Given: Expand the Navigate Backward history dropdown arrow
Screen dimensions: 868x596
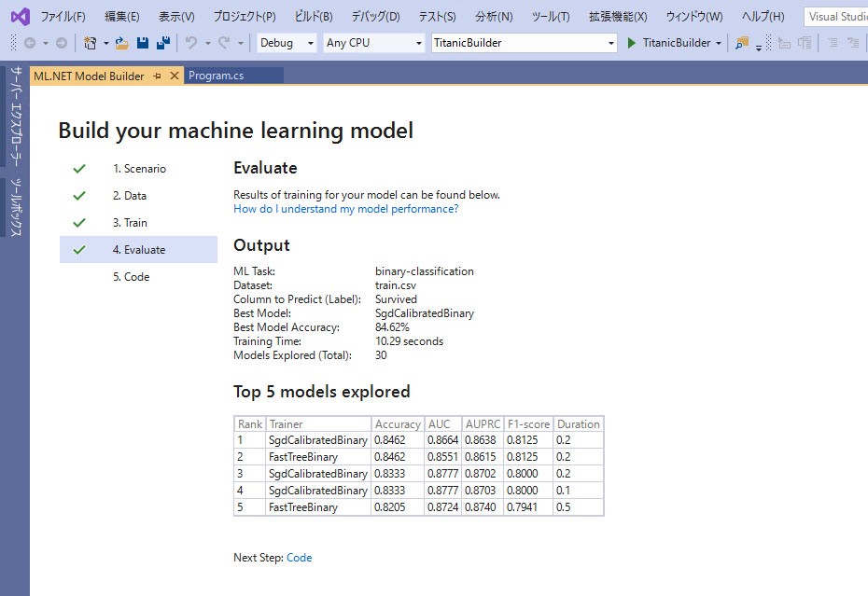Looking at the screenshot, I should pyautogui.click(x=46, y=43).
